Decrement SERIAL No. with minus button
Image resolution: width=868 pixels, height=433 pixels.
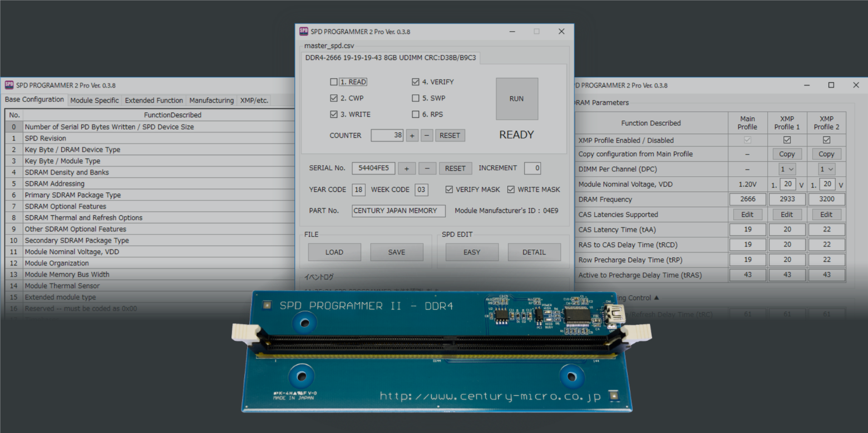click(427, 168)
